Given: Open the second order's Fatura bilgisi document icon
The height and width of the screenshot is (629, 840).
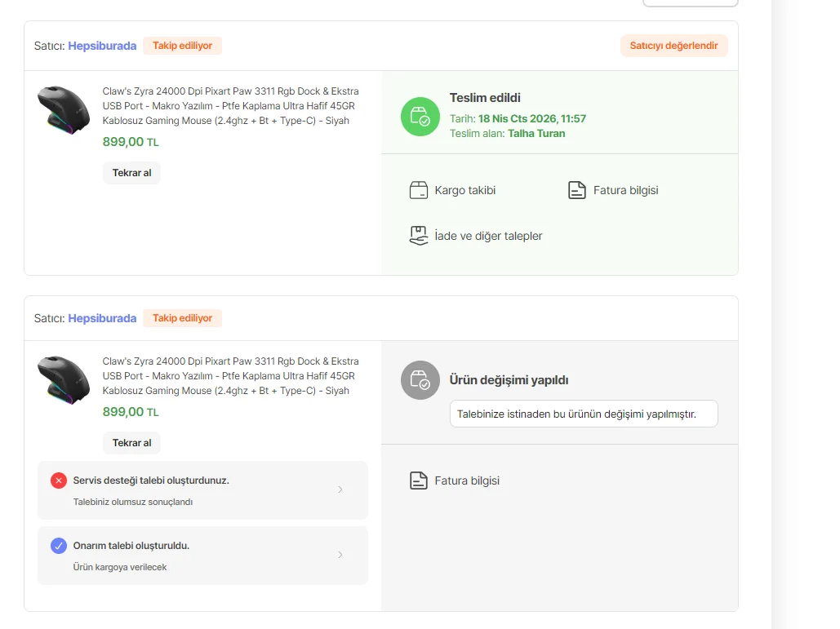Looking at the screenshot, I should pos(419,481).
